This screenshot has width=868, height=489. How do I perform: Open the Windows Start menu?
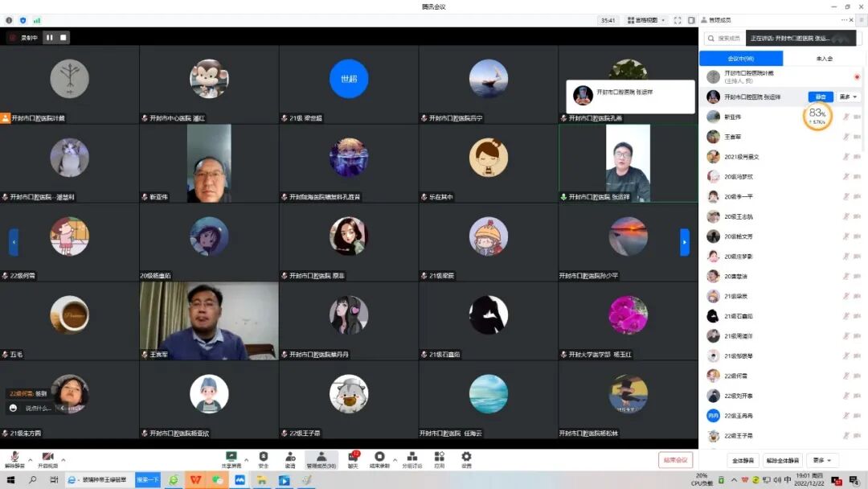pos(10,480)
